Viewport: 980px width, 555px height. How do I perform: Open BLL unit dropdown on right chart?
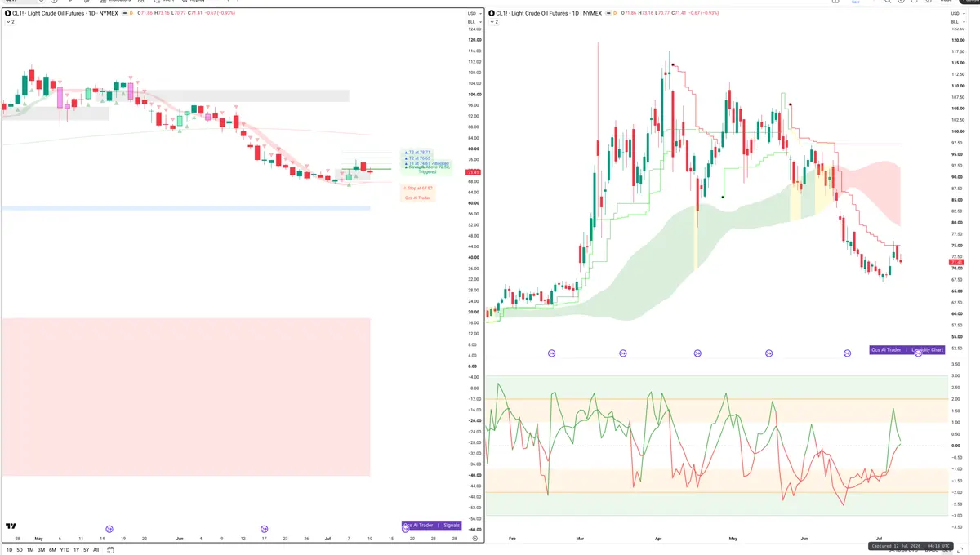tap(957, 22)
